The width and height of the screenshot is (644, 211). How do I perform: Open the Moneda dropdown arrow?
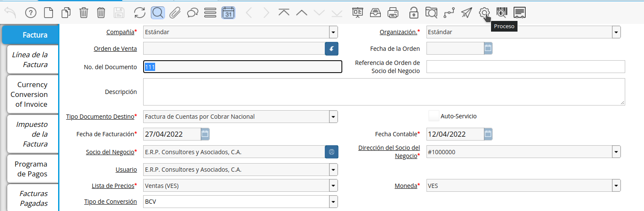616,186
